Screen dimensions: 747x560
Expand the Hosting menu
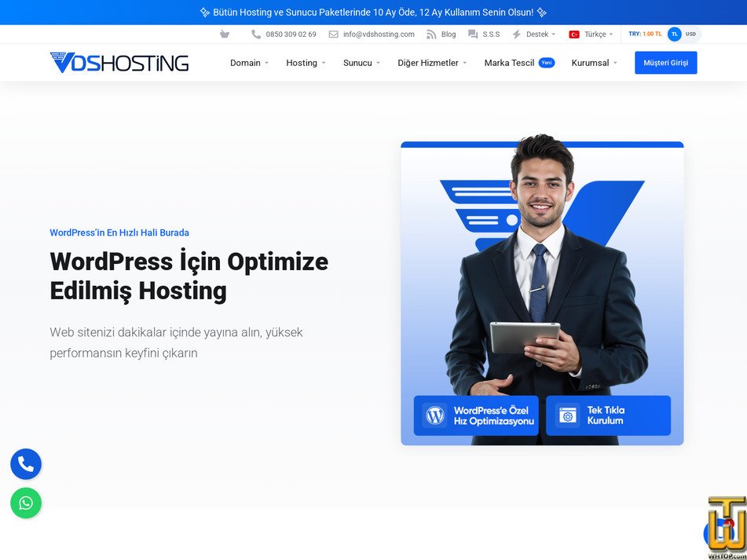pos(306,63)
